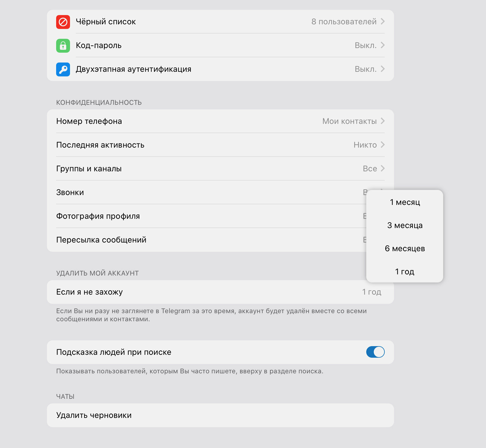
Task: Click the green Код-пароль lock icon
Action: point(63,45)
